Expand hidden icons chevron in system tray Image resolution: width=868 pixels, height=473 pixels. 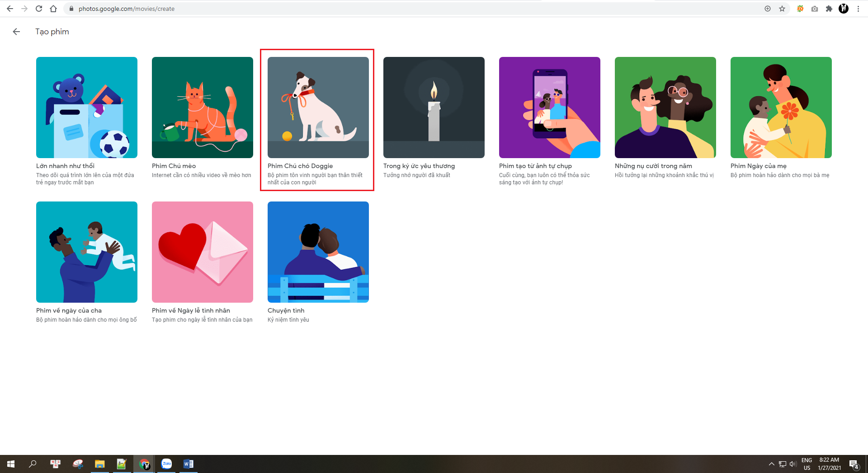tap(772, 464)
